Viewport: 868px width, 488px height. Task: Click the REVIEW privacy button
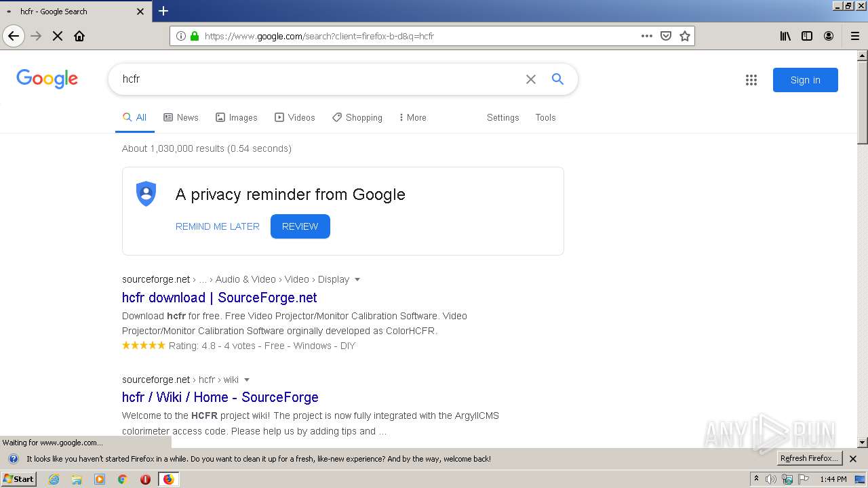click(x=300, y=226)
